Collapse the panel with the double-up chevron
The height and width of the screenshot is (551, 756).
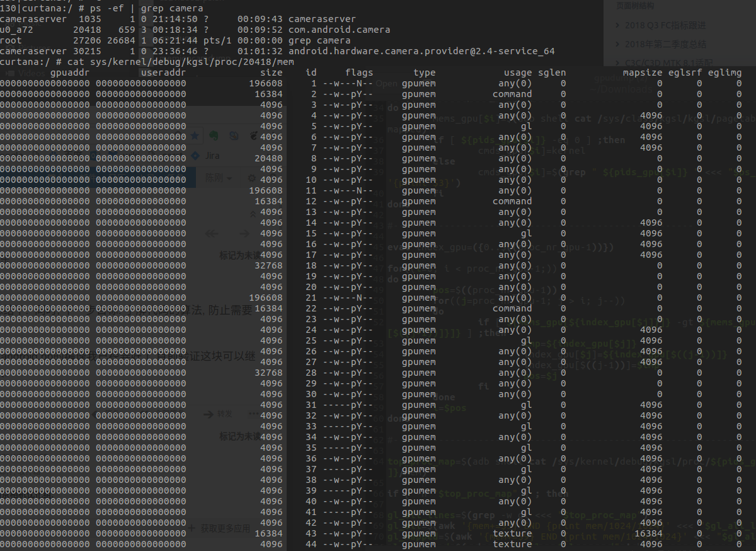coord(253,214)
